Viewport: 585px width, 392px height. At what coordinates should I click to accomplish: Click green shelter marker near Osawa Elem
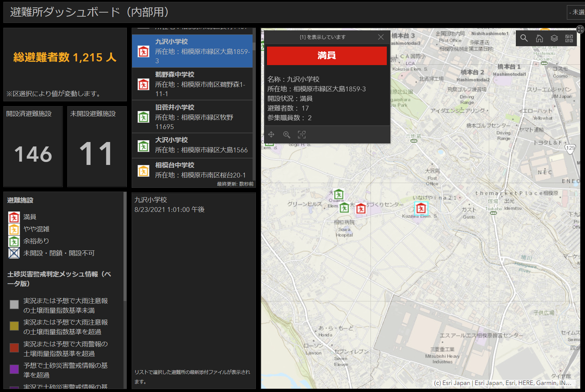point(339,195)
